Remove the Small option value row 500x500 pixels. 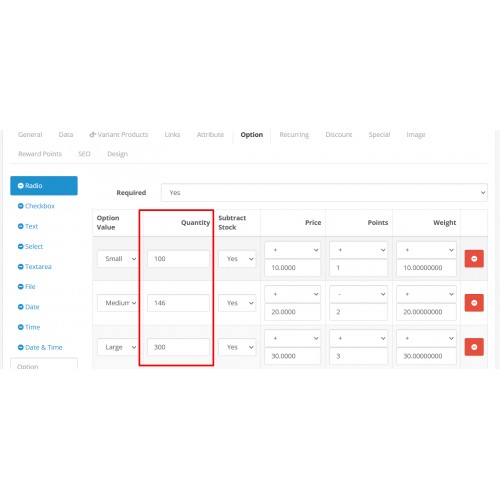coord(474,259)
